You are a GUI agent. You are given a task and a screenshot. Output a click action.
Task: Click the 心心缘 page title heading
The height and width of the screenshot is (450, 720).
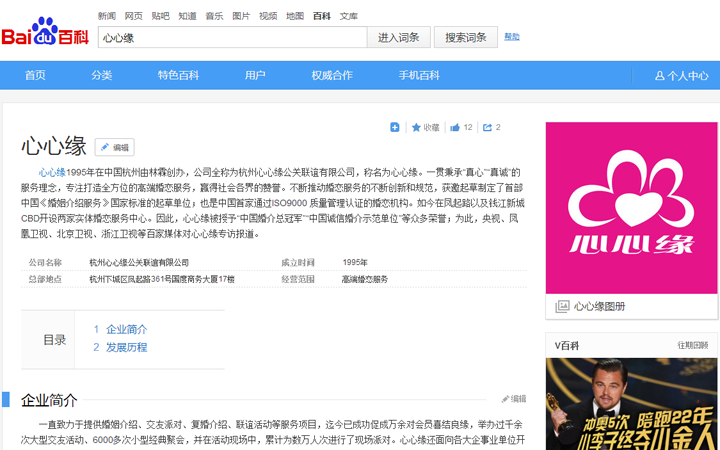pyautogui.click(x=54, y=146)
